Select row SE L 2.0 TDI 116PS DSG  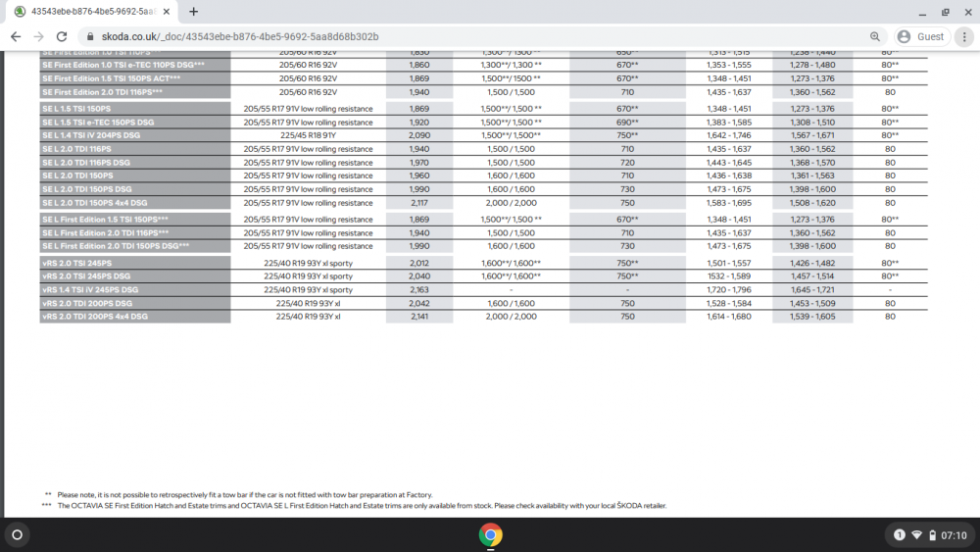484,163
